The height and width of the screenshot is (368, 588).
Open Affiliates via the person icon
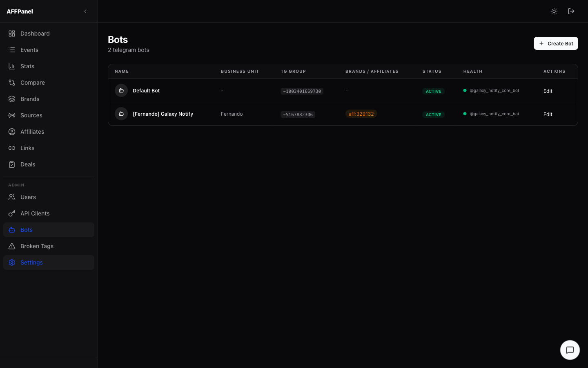click(x=12, y=132)
